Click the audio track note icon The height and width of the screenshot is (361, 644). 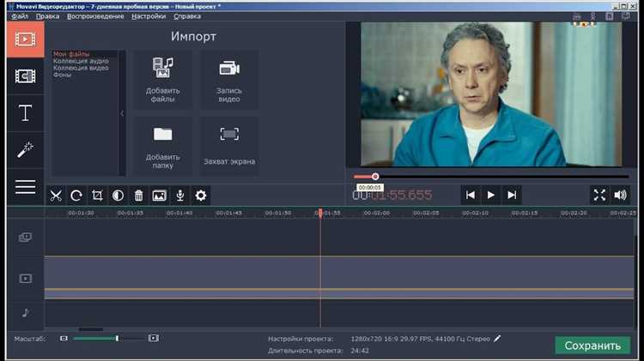[x=26, y=313]
